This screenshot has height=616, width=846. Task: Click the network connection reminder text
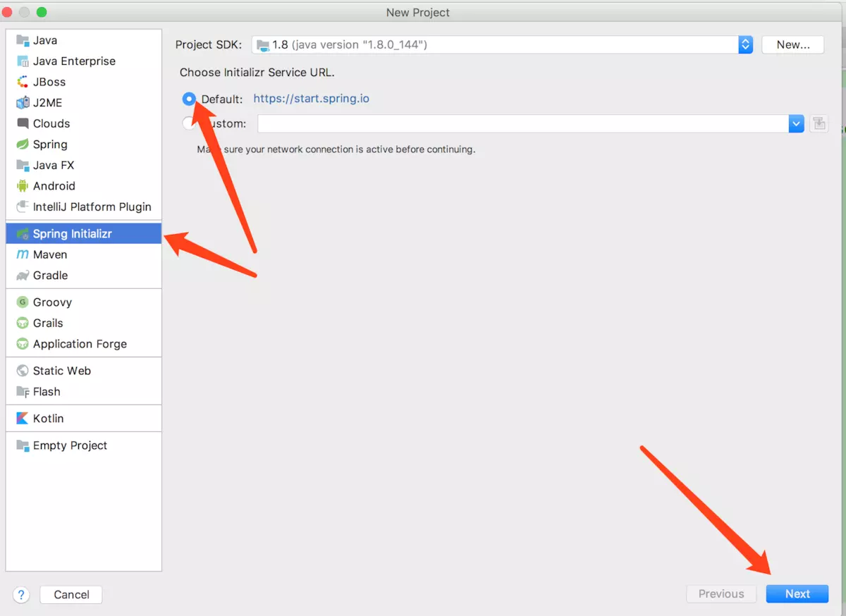point(336,149)
